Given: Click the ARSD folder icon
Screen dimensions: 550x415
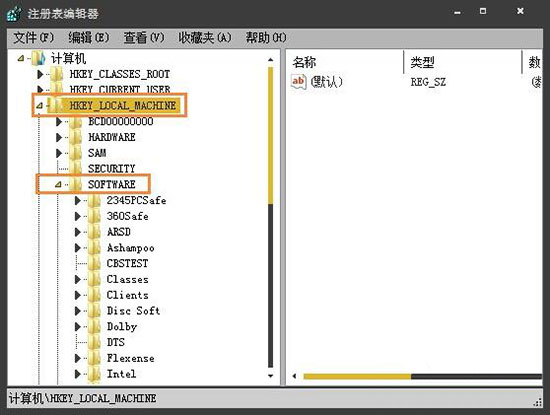Looking at the screenshot, I should pos(94,232).
